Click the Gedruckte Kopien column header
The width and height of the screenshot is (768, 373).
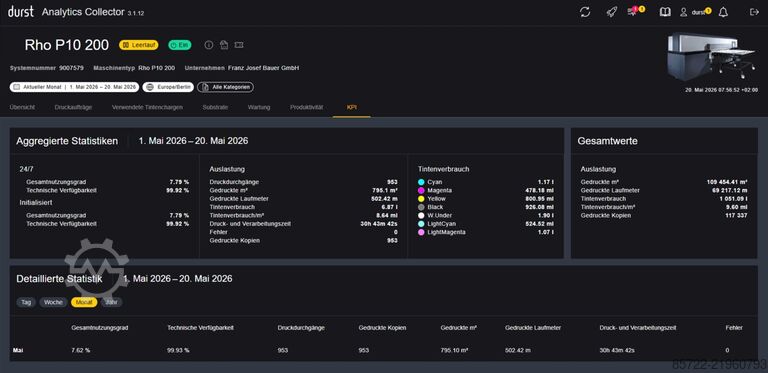coord(382,327)
